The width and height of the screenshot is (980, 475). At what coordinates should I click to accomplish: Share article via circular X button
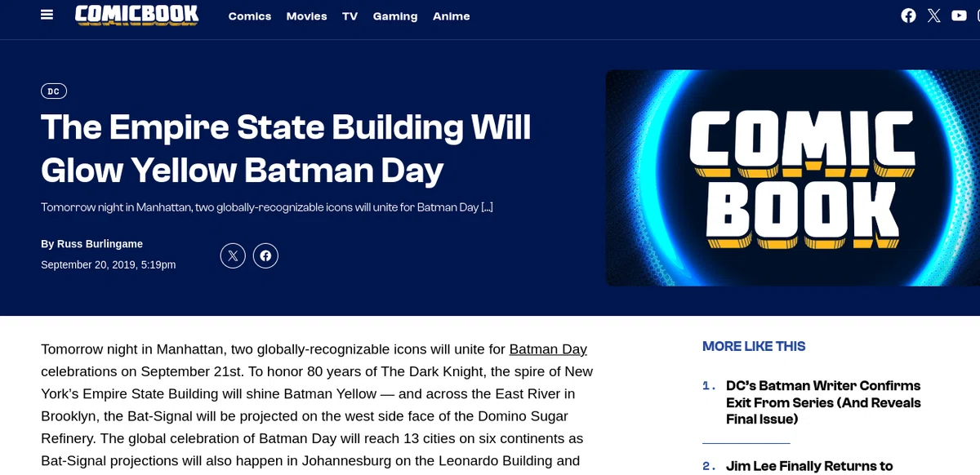pyautogui.click(x=233, y=255)
